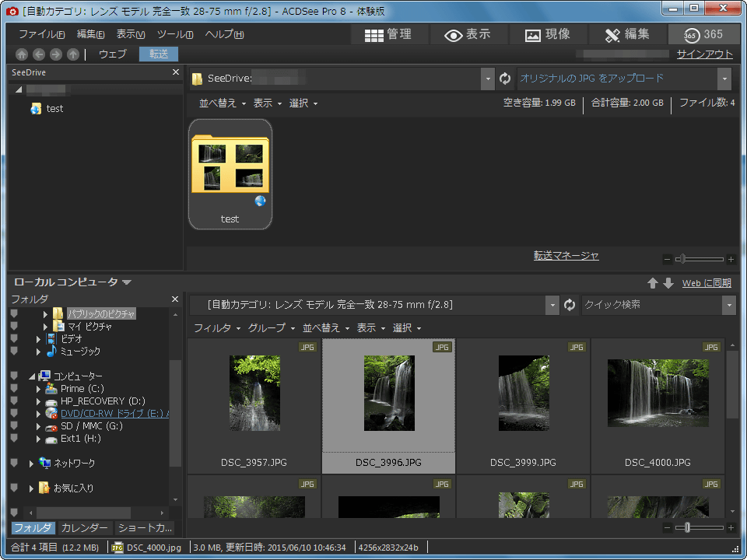Screen dimensions: 747x560
Task: Open the グループ dropdown
Action: (x=272, y=328)
